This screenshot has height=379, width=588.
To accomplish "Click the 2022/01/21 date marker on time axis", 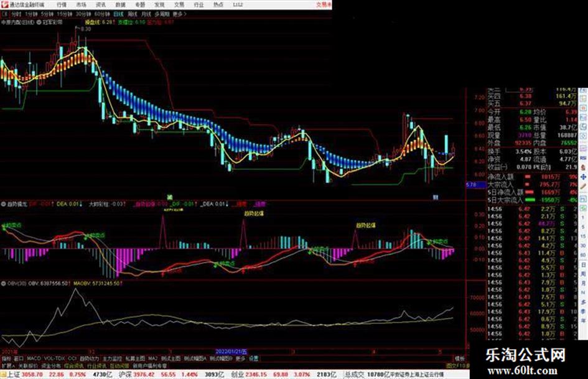I will (231, 352).
